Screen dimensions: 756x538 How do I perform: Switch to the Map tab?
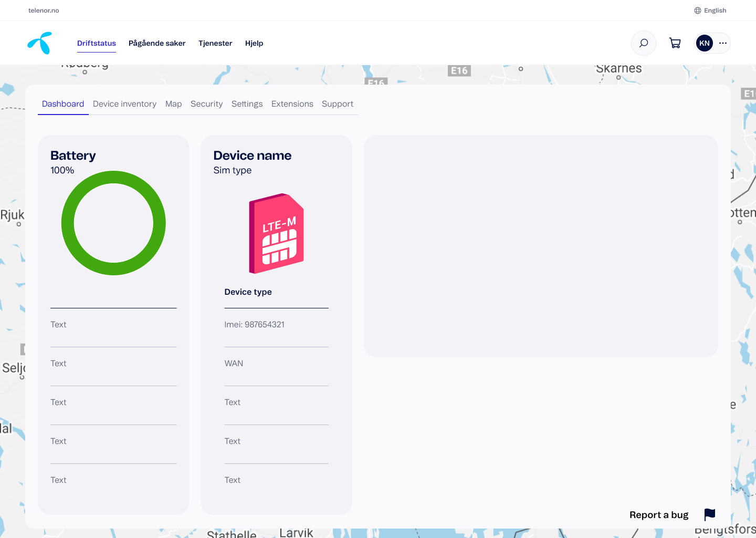(x=173, y=104)
